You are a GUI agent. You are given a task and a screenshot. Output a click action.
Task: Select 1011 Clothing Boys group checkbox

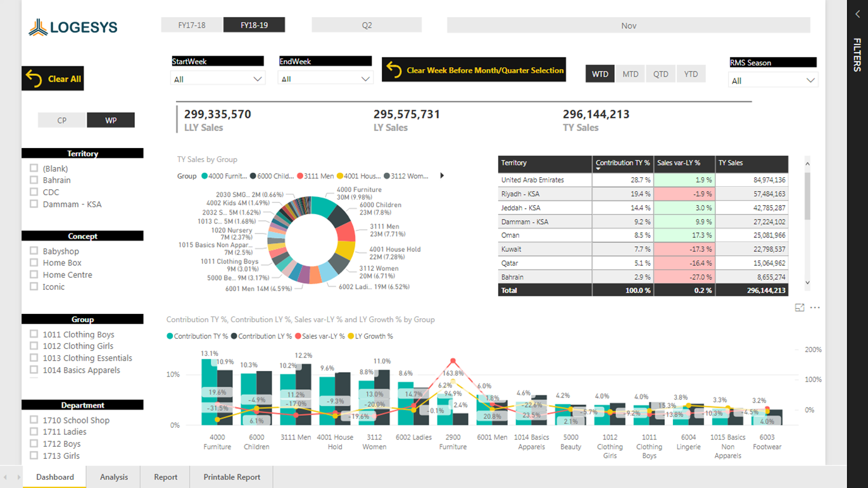pyautogui.click(x=34, y=334)
